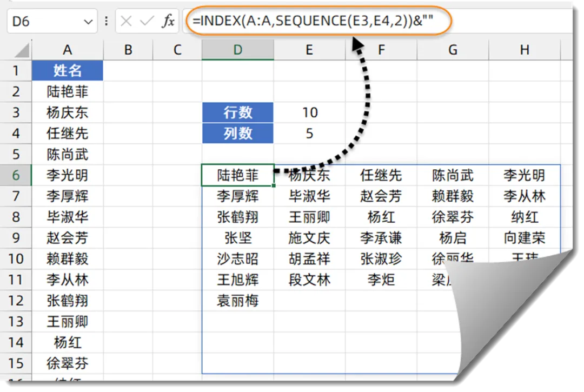This screenshot has width=584, height=392.
Task: Click cell D6 showing 陆艳菲
Action: click(x=237, y=175)
